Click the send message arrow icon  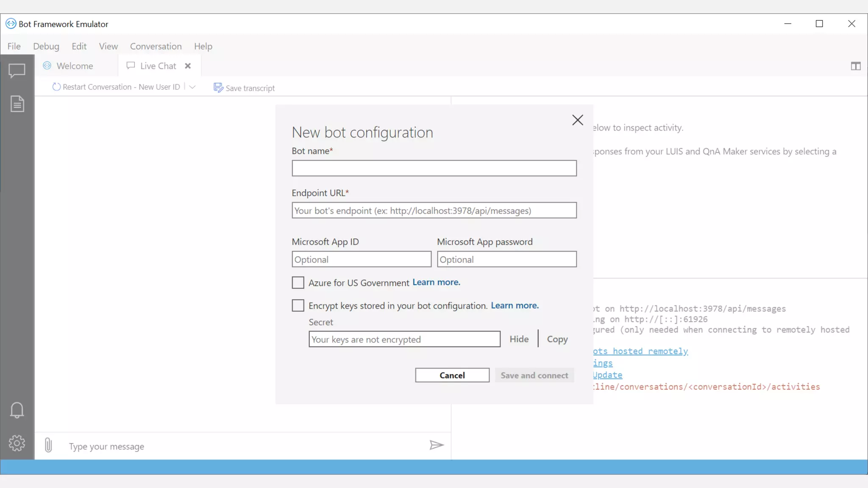click(436, 445)
